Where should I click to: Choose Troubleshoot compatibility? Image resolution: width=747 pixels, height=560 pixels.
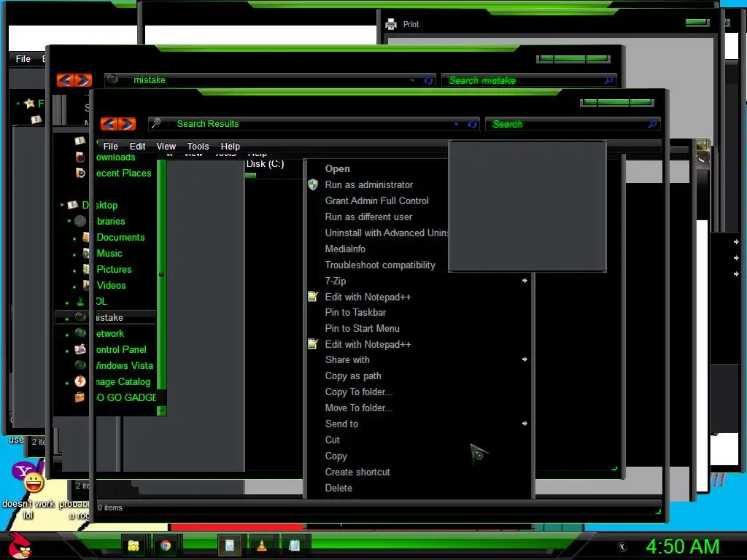[380, 265]
